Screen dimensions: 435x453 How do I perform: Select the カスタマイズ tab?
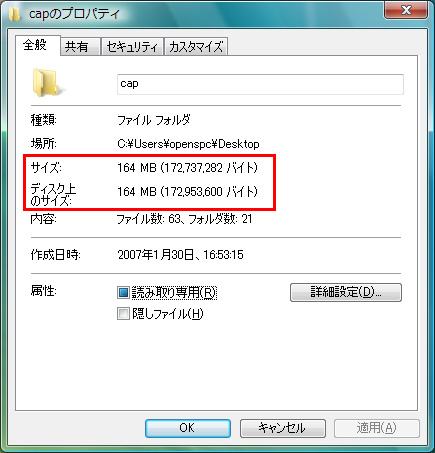pos(196,46)
